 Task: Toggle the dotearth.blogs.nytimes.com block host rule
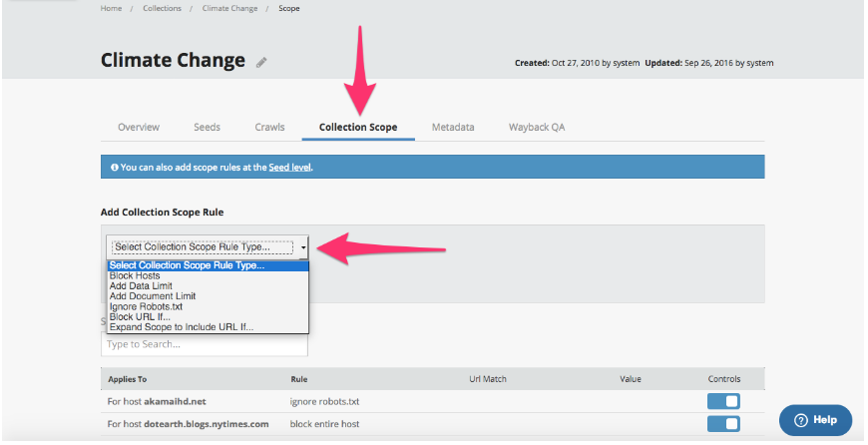pos(723,424)
